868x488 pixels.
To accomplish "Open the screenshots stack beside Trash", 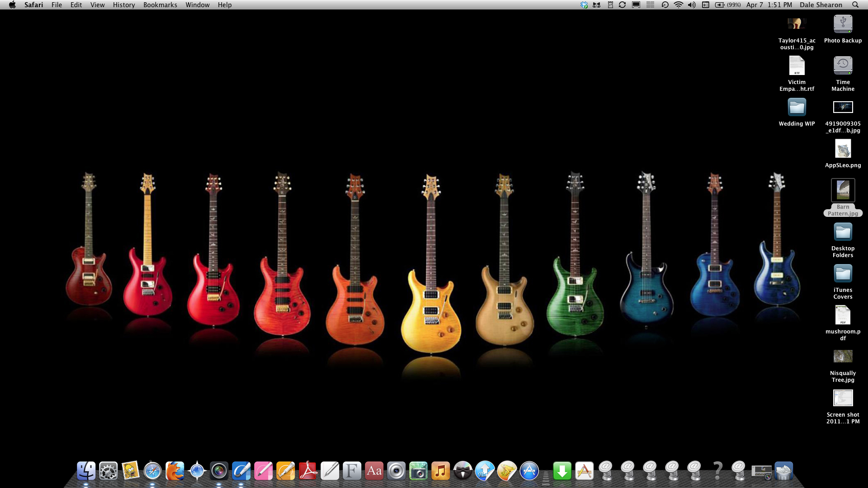I will click(761, 472).
